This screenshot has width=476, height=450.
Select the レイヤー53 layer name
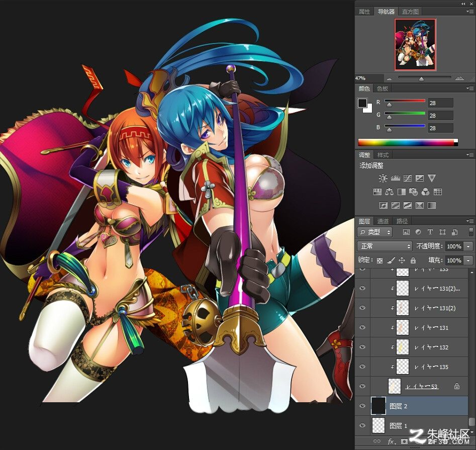click(x=422, y=387)
